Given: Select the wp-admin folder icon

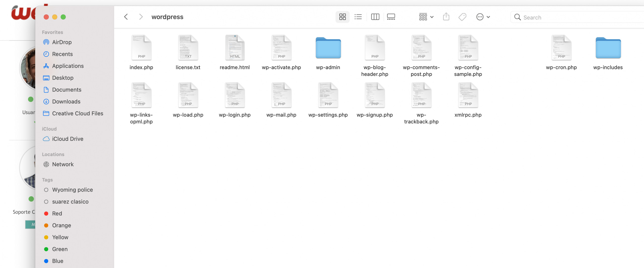Looking at the screenshot, I should coord(328,48).
